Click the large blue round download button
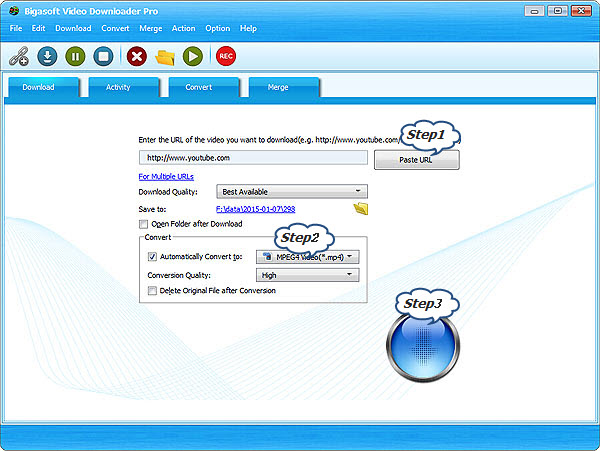This screenshot has height=451, width=600. pos(423,346)
